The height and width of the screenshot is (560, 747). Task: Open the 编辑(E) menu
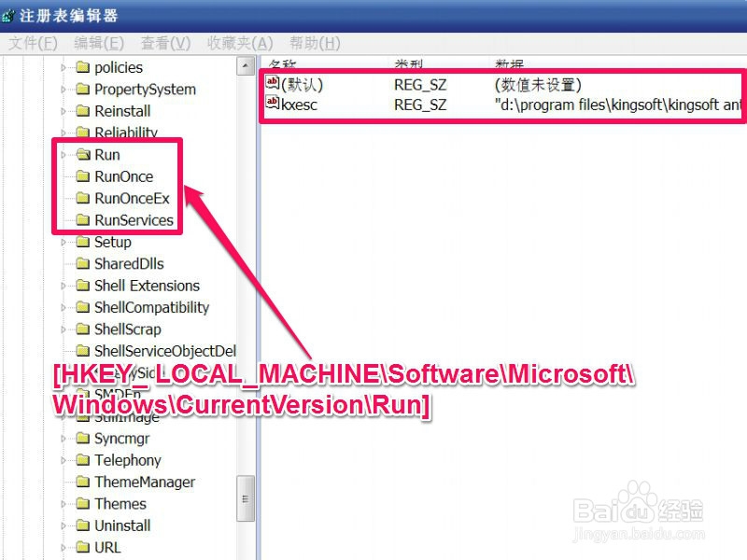(99, 43)
